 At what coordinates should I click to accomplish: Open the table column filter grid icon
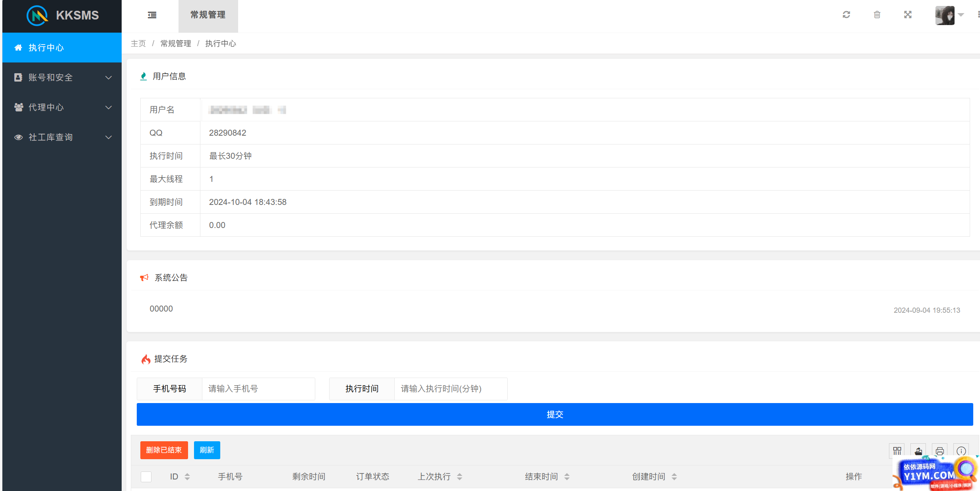897,451
